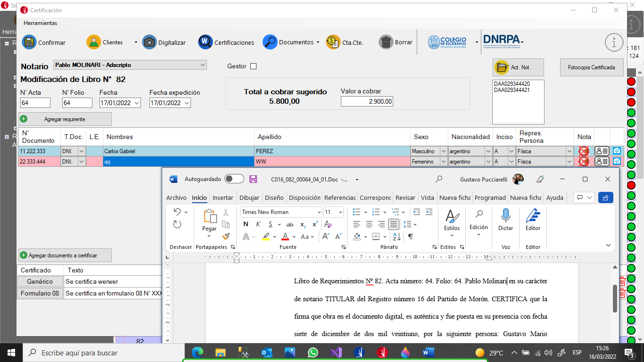The height and width of the screenshot is (362, 644).
Task: Open Digitalizar camera tool
Action: click(149, 42)
